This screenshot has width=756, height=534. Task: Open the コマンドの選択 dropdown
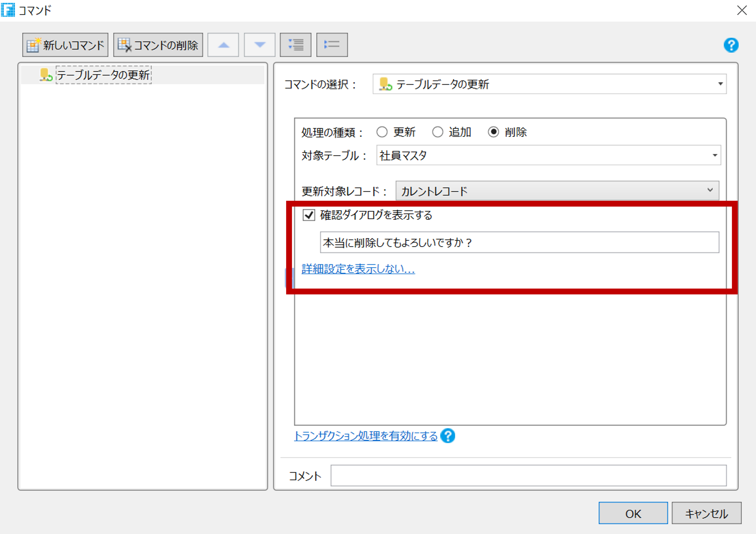pyautogui.click(x=549, y=84)
